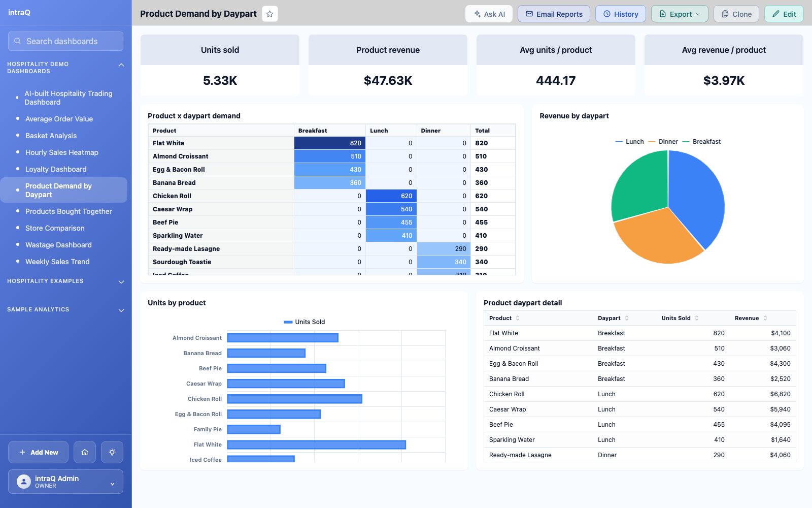Go to Hourly Sales Heatmap
This screenshot has width=812, height=508.
click(62, 152)
